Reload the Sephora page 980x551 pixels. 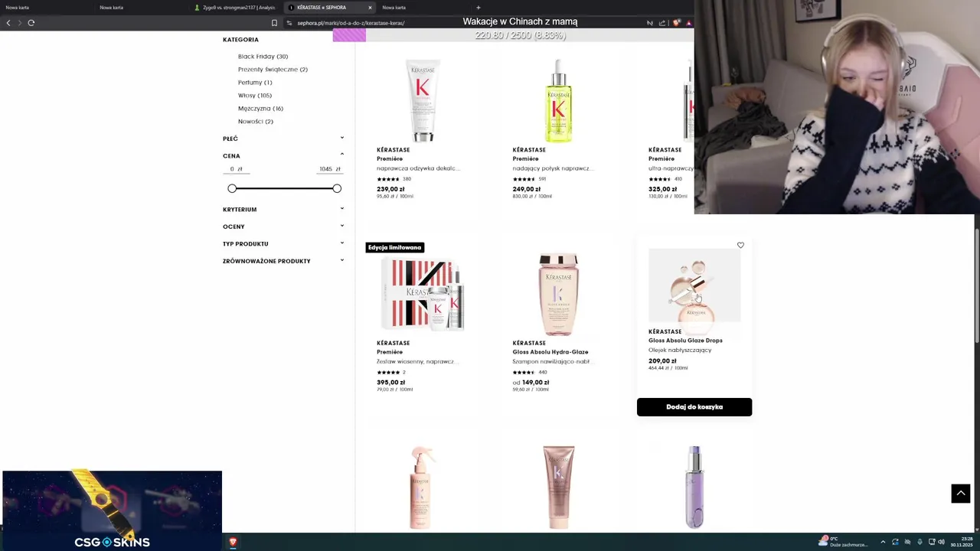[31, 23]
